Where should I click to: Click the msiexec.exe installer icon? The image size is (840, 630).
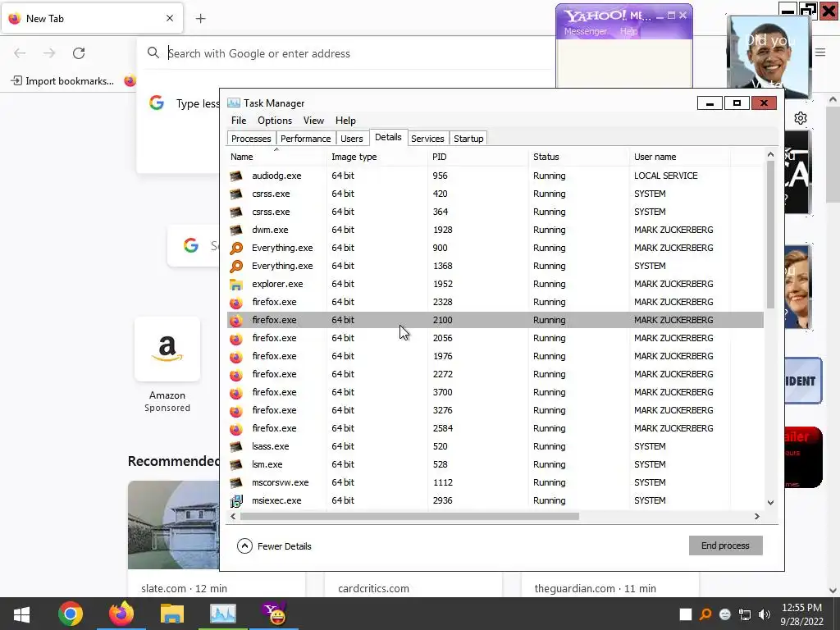[236, 501]
